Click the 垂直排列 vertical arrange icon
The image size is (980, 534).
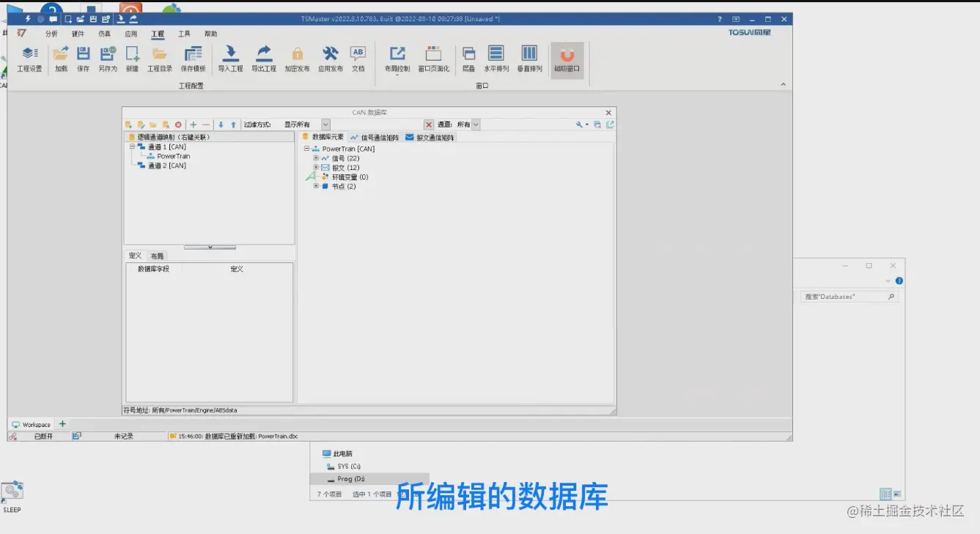coord(529,59)
